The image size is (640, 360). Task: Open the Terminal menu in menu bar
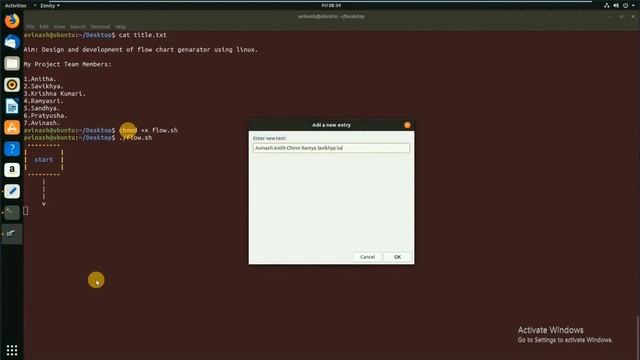click(100, 27)
